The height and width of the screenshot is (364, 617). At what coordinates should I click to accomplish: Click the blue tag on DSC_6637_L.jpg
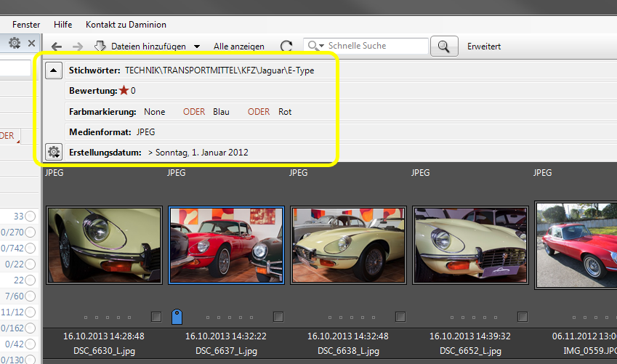click(x=176, y=316)
